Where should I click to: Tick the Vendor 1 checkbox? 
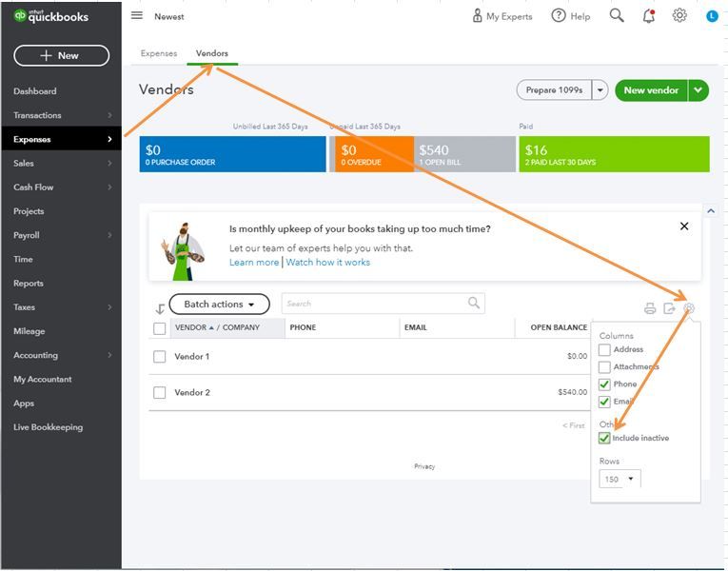(x=159, y=357)
